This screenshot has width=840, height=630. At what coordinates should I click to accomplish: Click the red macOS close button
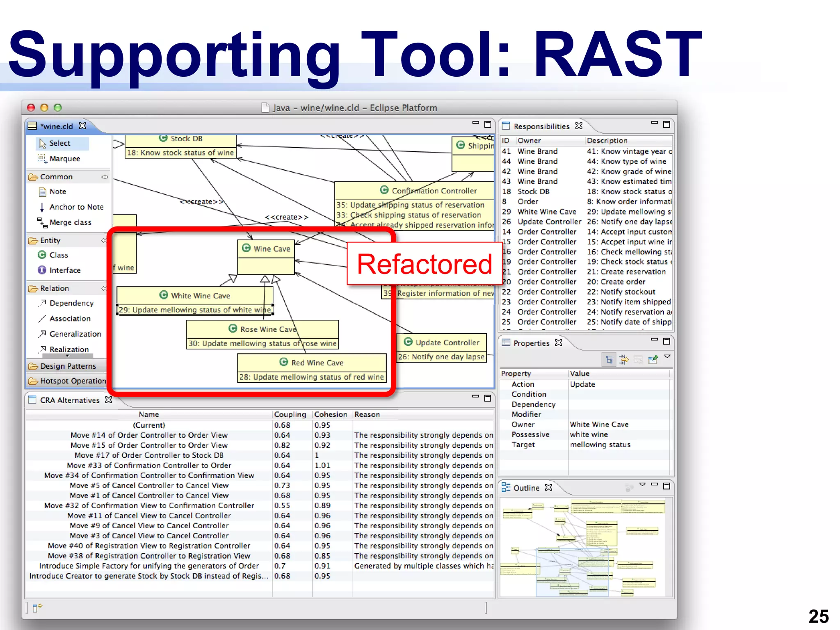pos(31,107)
